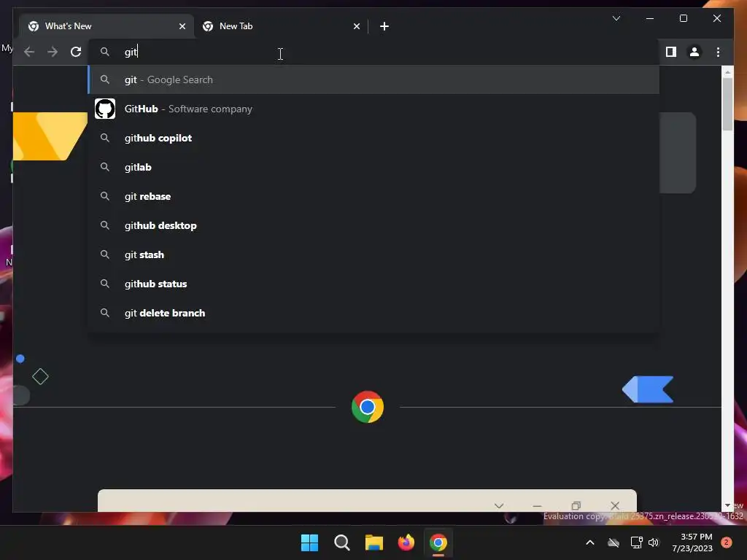
Task: Click the scrollbar down arrow
Action: 727,506
